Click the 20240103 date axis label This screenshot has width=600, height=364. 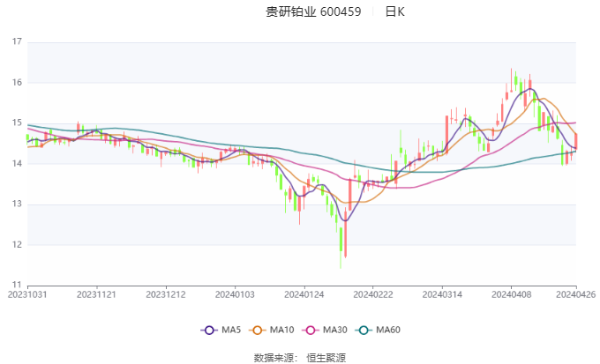pos(235,294)
